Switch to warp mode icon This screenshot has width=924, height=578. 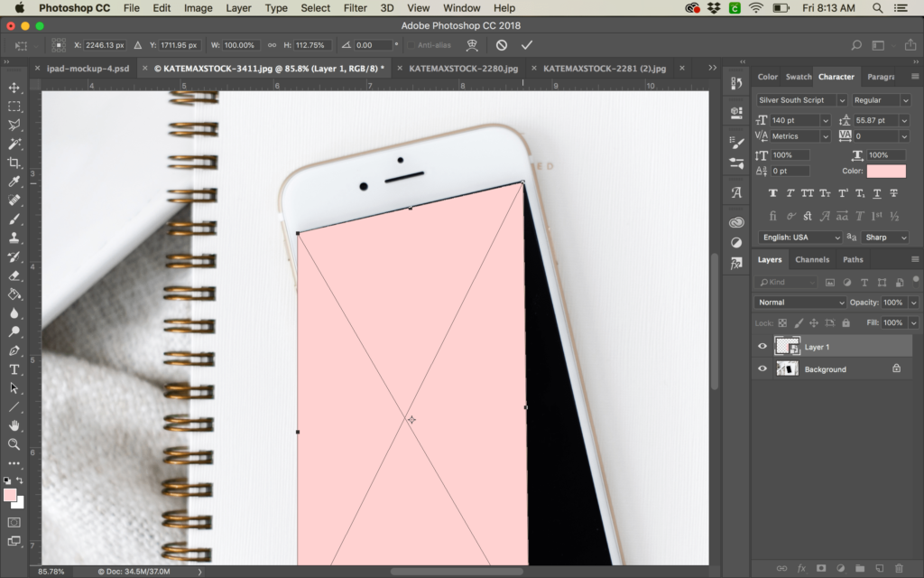point(471,45)
